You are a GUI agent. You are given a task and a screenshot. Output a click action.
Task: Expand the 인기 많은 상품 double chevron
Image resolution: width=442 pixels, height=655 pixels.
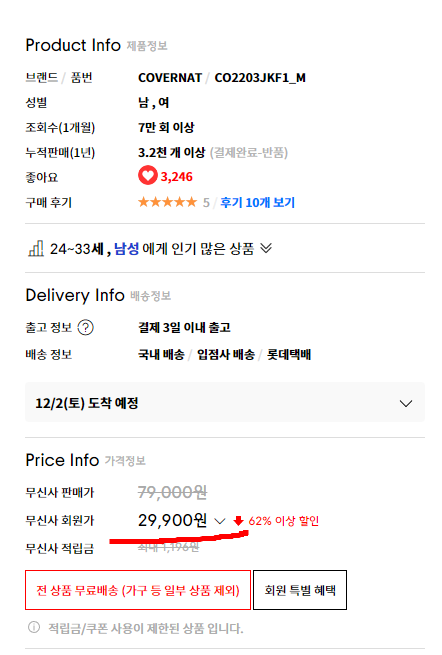(x=266, y=249)
